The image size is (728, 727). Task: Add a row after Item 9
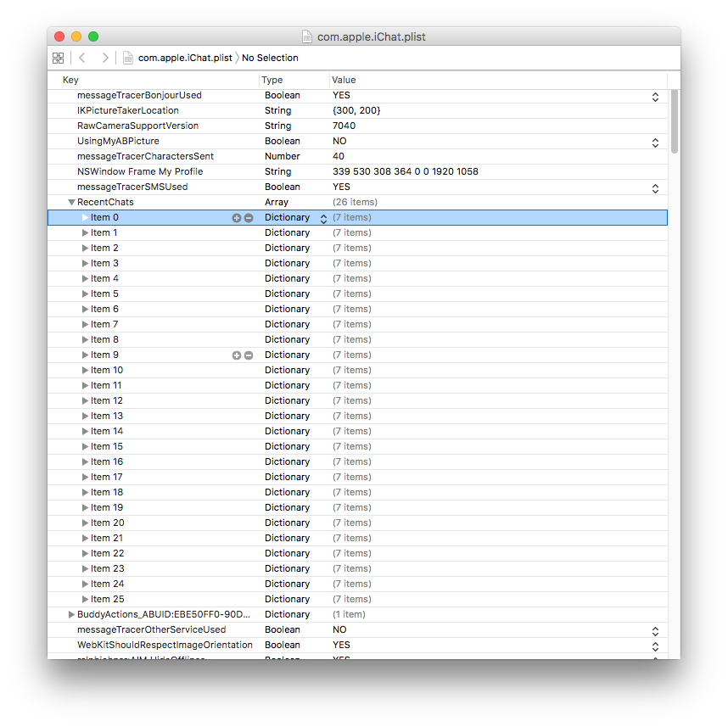(237, 355)
